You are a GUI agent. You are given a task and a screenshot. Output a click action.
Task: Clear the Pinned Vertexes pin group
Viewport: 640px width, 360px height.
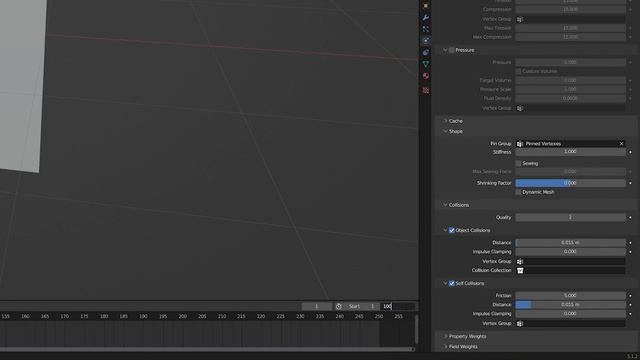pyautogui.click(x=621, y=144)
